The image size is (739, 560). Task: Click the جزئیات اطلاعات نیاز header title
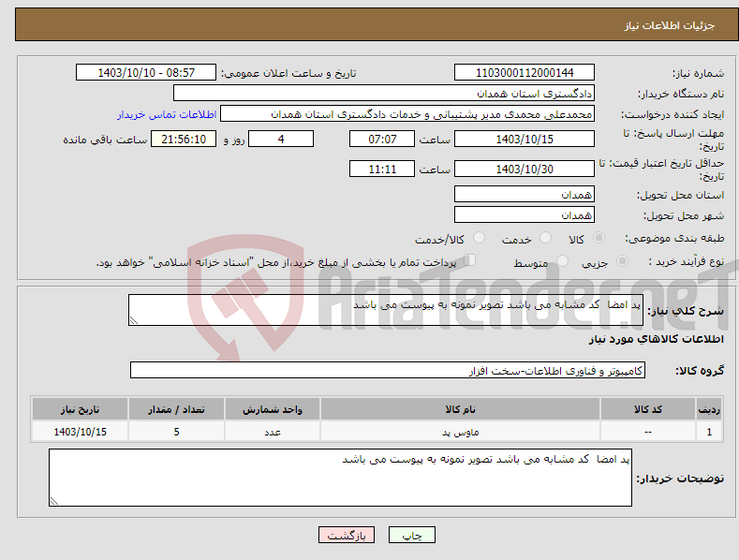(670, 25)
